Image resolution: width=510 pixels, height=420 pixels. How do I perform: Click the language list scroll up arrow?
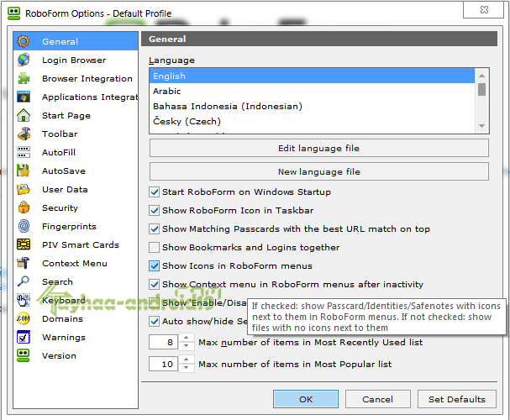481,76
